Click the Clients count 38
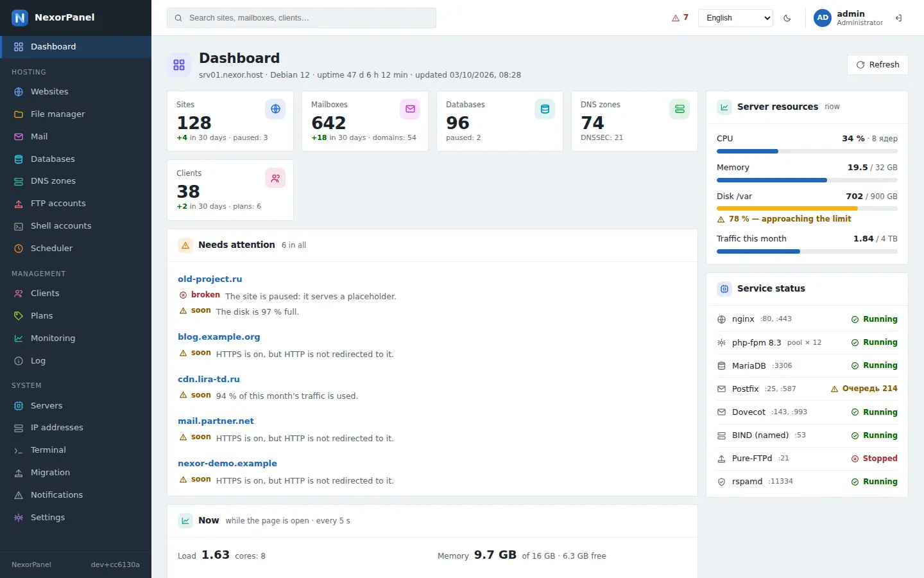 [189, 191]
